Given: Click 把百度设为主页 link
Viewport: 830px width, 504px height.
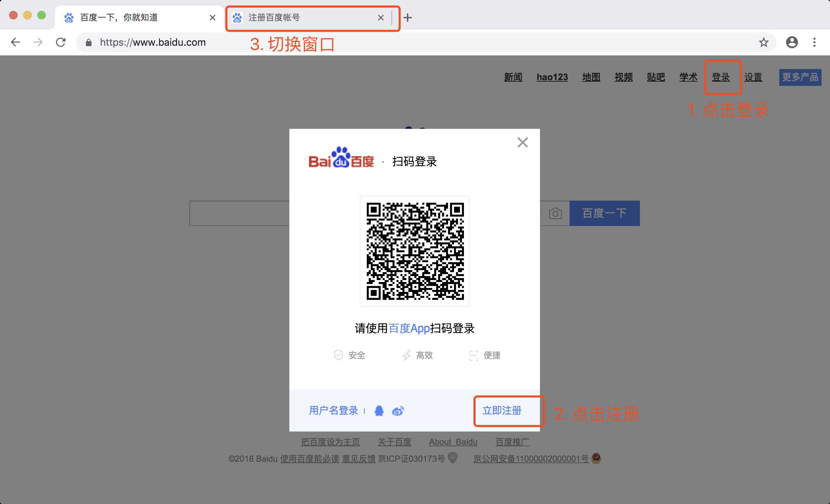Looking at the screenshot, I should [x=331, y=442].
